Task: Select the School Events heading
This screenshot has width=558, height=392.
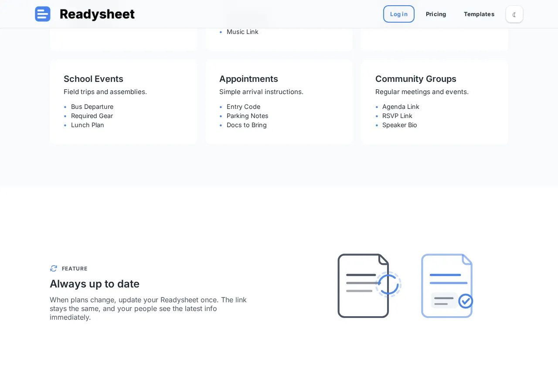Action: tap(93, 79)
